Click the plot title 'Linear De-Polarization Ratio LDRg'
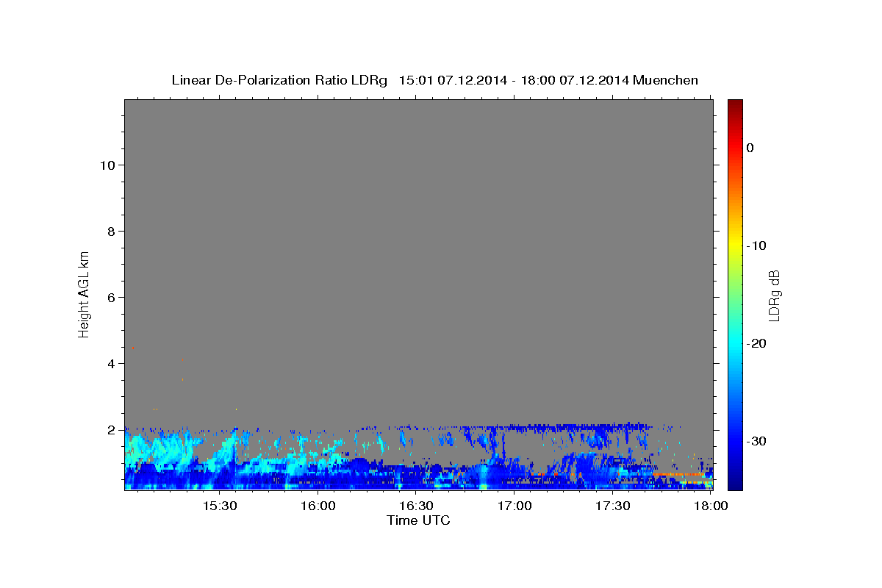This screenshot has height=588, width=882. [x=279, y=80]
